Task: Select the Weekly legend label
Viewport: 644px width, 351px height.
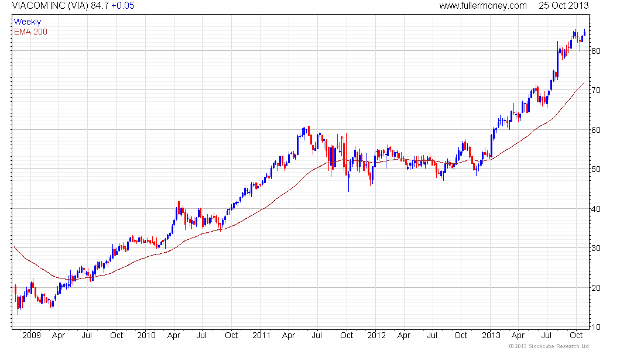Action: (x=28, y=22)
